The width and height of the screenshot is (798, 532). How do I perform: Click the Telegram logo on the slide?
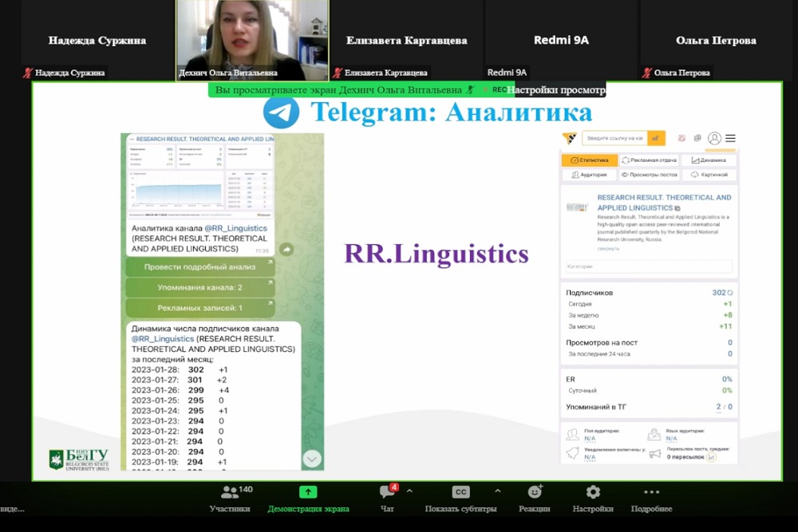281,112
